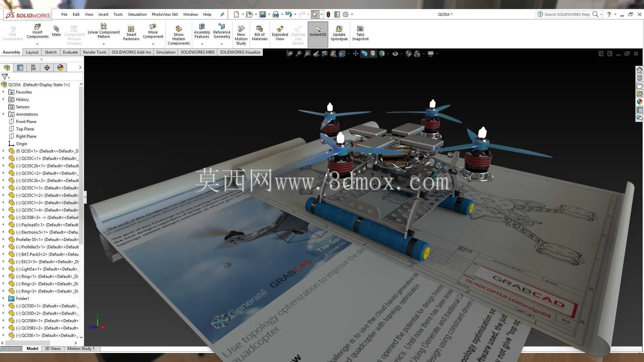Open Options gear icon

click(x=345, y=14)
